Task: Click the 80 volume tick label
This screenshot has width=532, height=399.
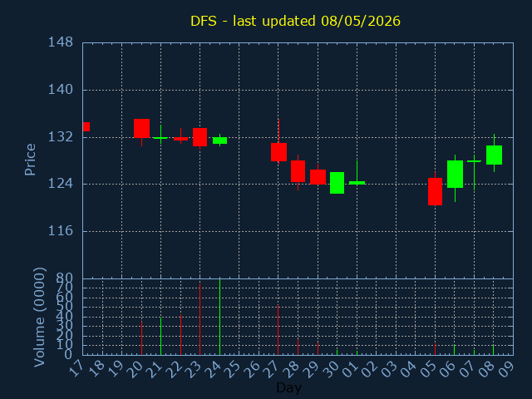Action: click(65, 278)
